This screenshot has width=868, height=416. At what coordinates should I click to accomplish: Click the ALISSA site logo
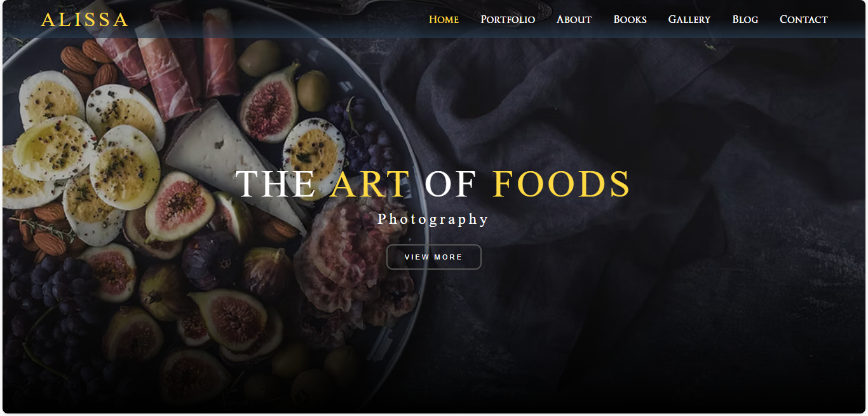pos(85,20)
